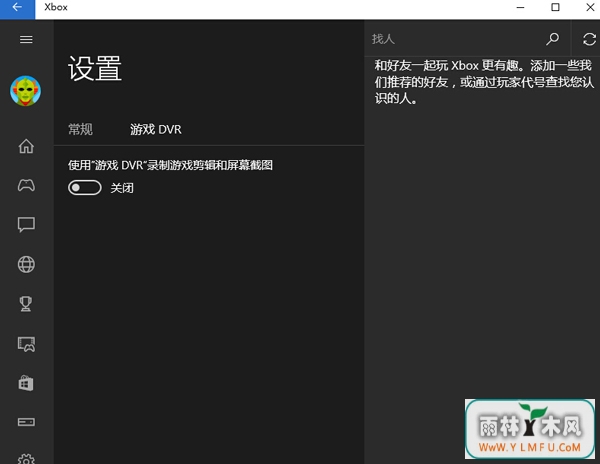
Task: Open the Messages chat icon
Action: click(x=26, y=225)
